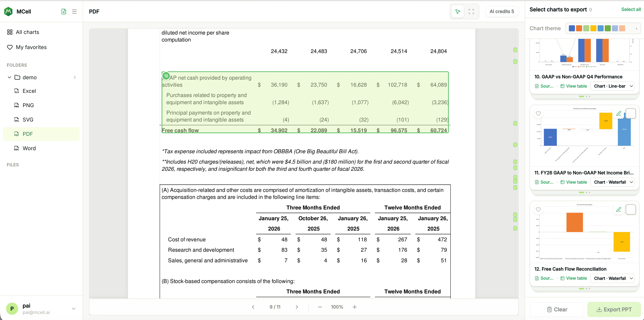644x320 pixels.
Task: Open chart 11's Chart · Waterfall dropdown
Action: click(612, 182)
